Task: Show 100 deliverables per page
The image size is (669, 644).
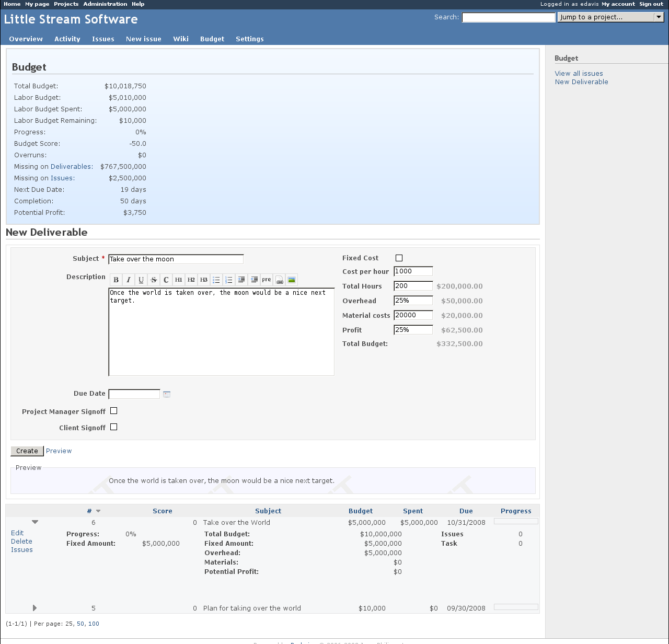Action: 94,624
